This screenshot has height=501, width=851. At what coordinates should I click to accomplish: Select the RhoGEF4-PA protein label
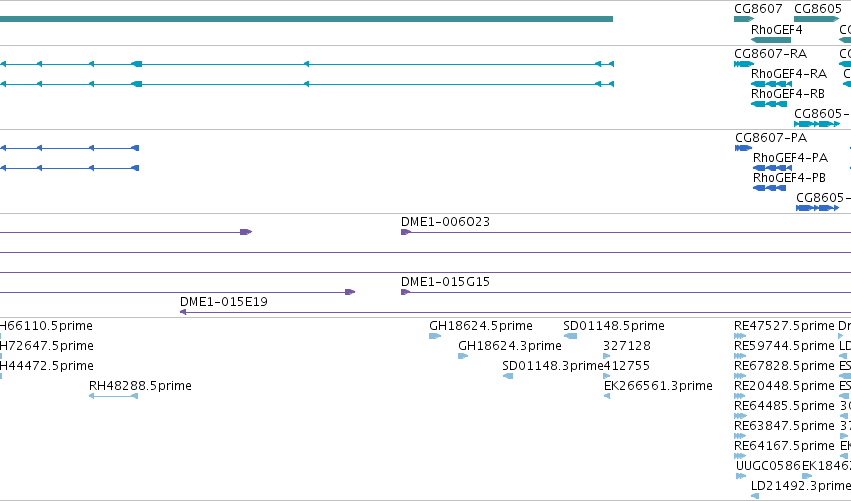pos(790,158)
